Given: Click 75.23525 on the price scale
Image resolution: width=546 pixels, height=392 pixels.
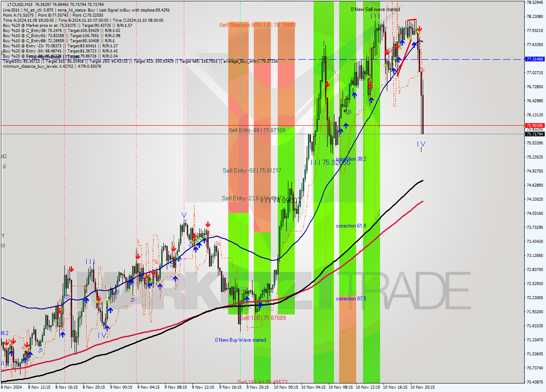Looking at the screenshot, I should [x=535, y=157].
